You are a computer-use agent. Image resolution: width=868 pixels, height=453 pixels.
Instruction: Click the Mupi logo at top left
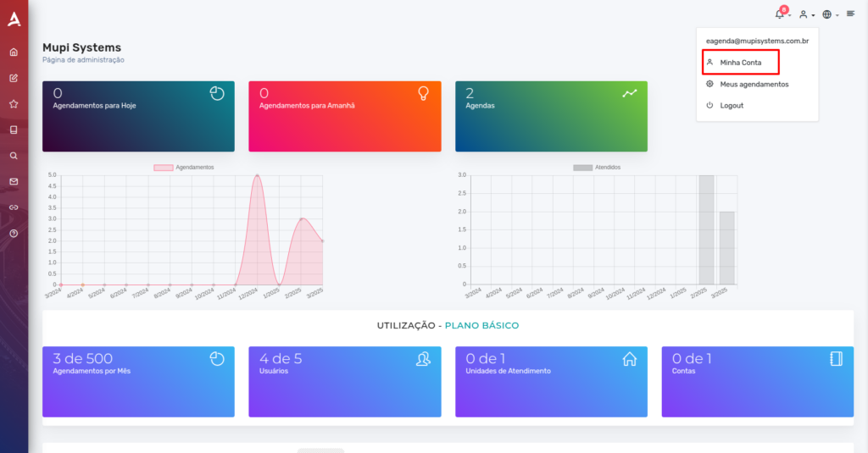(14, 19)
